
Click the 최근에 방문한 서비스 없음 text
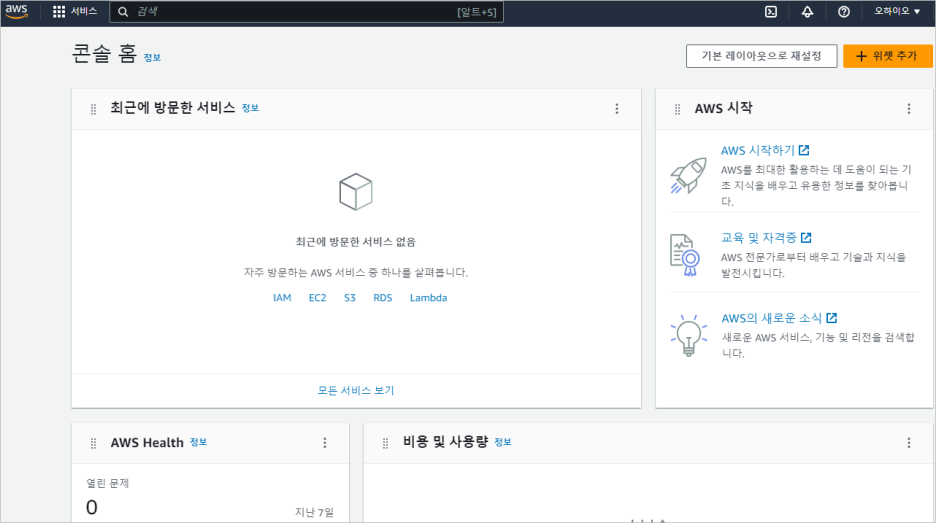point(356,242)
